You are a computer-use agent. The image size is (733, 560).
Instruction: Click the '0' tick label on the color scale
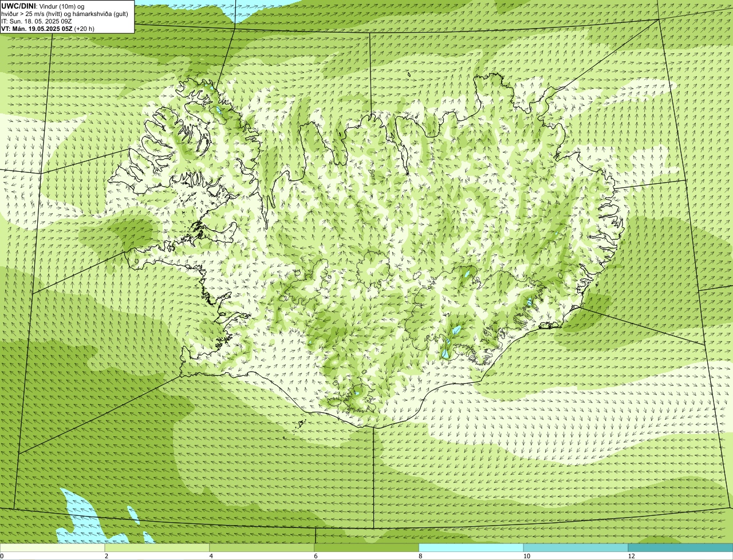(2, 556)
